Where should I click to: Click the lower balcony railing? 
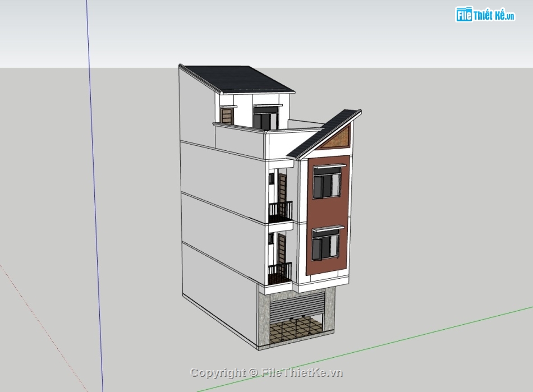[x=280, y=272]
